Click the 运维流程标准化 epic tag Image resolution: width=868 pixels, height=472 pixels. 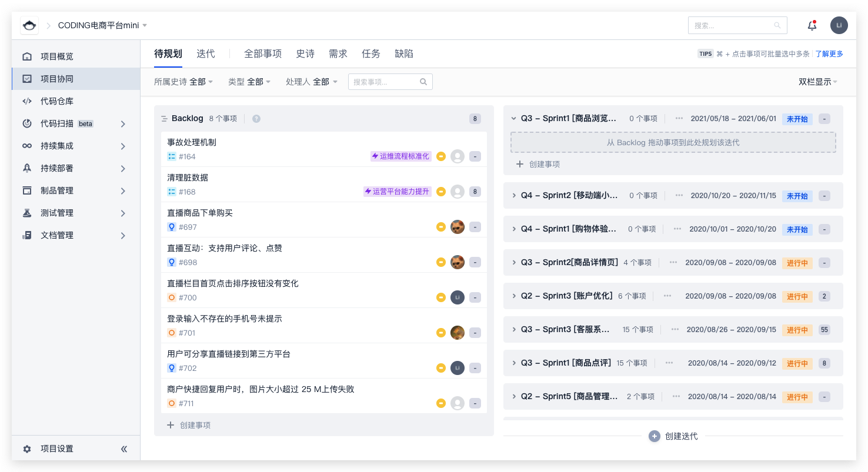401,156
